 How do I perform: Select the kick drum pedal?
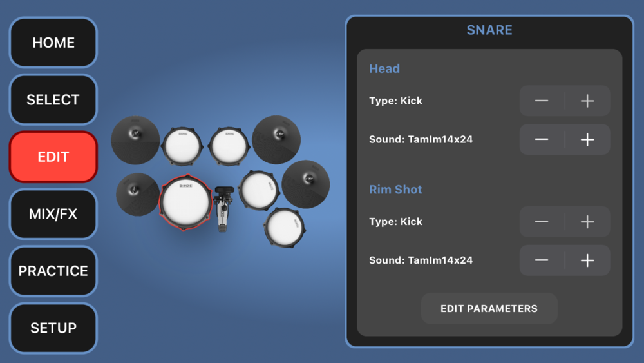[223, 209]
